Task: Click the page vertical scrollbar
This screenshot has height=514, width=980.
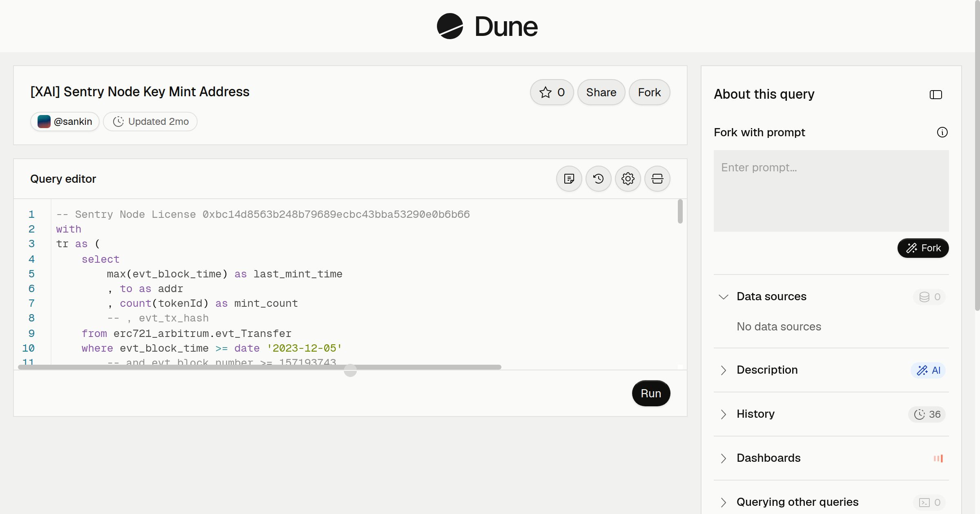Action: (977, 155)
